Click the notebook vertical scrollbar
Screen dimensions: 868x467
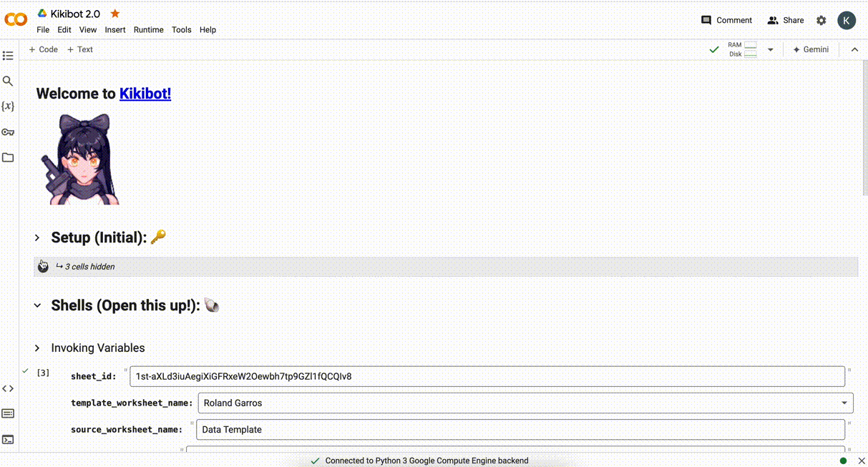coord(864,129)
